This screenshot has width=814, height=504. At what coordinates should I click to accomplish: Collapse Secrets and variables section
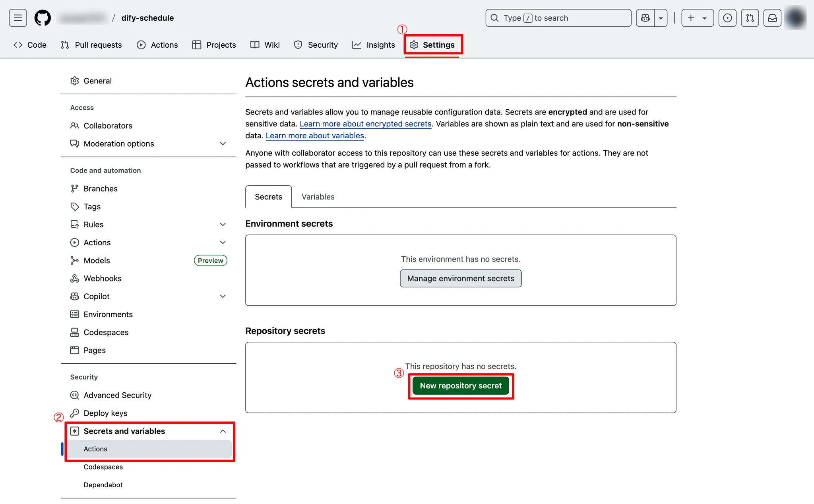[223, 431]
